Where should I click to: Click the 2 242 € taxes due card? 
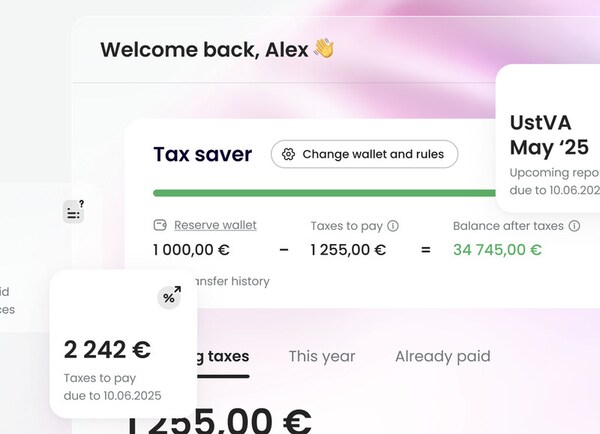point(122,357)
